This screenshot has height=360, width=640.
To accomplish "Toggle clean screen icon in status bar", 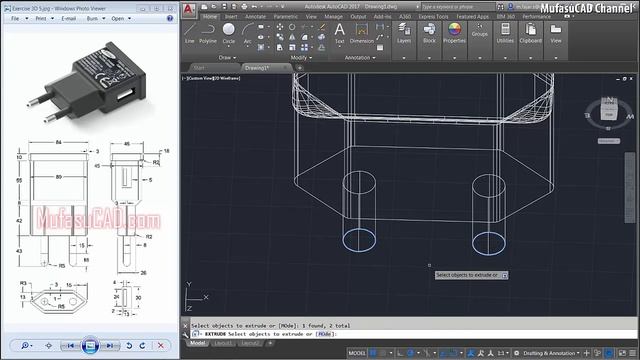I will [x=622, y=353].
